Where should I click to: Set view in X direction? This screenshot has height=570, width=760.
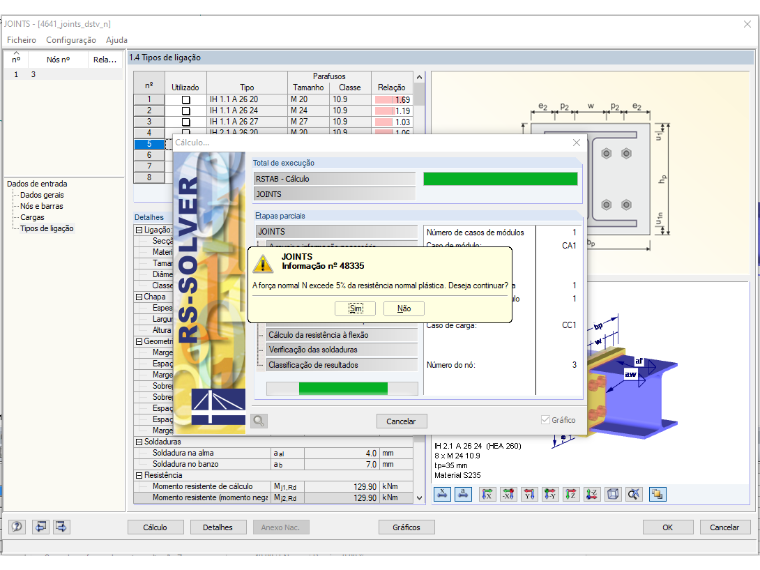(487, 494)
